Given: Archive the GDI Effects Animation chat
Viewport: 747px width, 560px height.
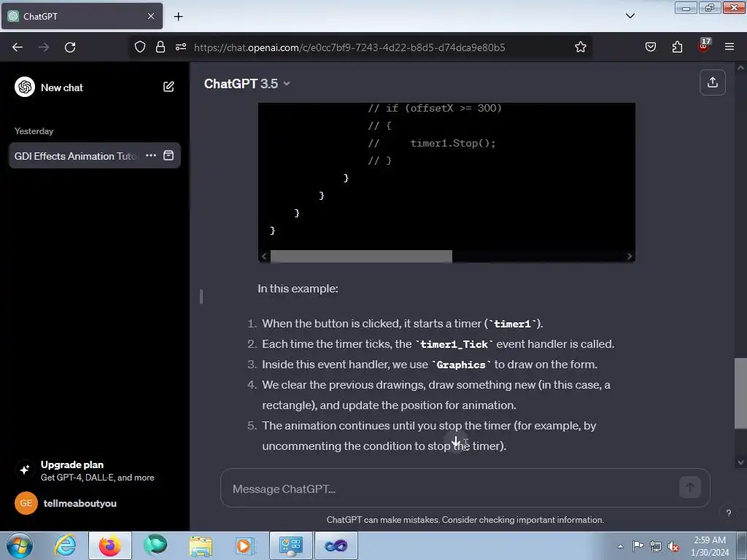Looking at the screenshot, I should pos(169,155).
